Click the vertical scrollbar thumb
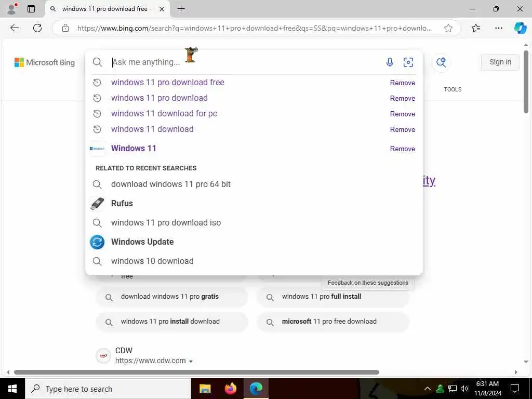This screenshot has width=532, height=399. 526,82
